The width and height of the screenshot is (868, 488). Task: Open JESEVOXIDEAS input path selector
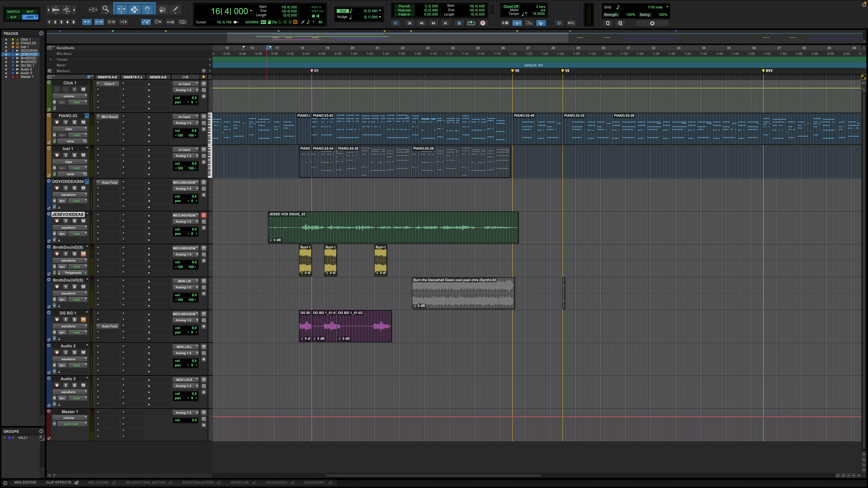(x=185, y=215)
